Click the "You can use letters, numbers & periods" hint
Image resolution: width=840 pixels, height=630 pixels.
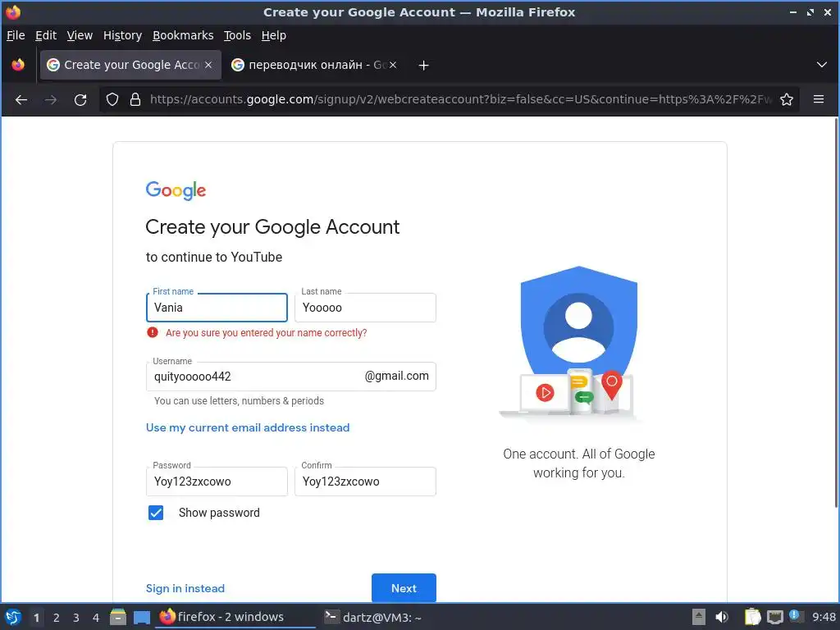(239, 400)
